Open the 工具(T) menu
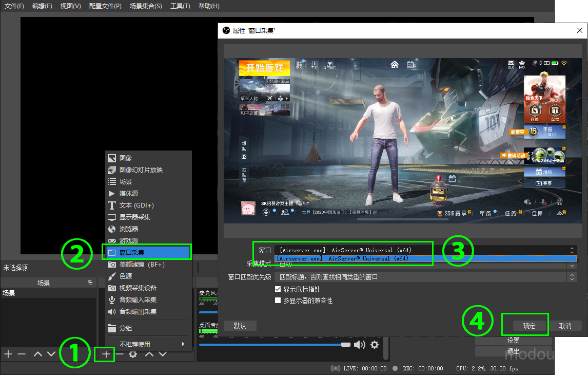The width and height of the screenshot is (588, 375). coord(180,6)
